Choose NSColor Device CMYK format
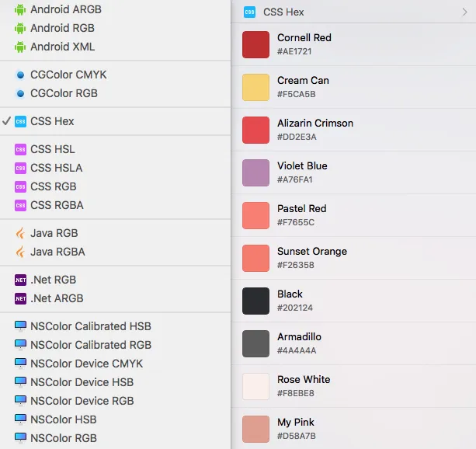This screenshot has height=449, width=476. [x=116, y=364]
